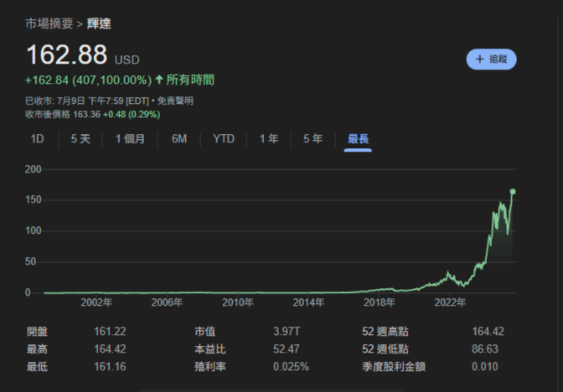
Task: Click the green up arrow before 所有時間
Action: click(159, 80)
